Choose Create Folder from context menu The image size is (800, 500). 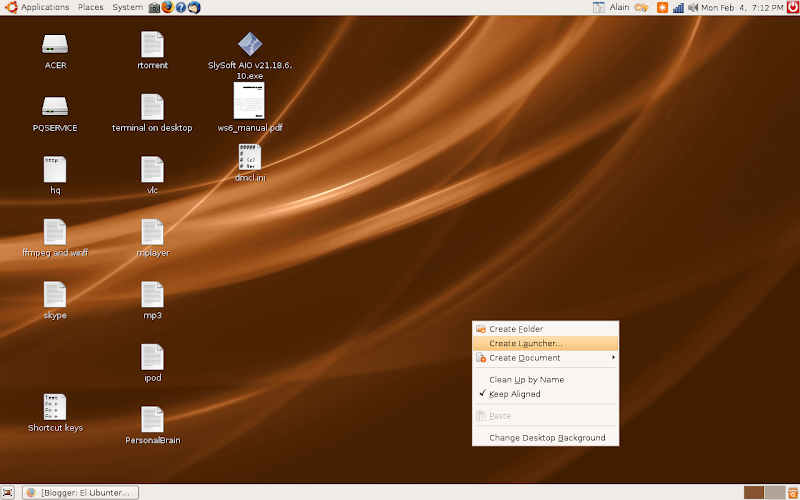pos(546,329)
